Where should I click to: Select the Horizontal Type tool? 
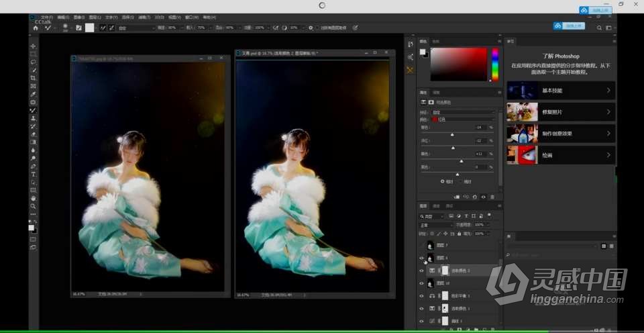34,175
